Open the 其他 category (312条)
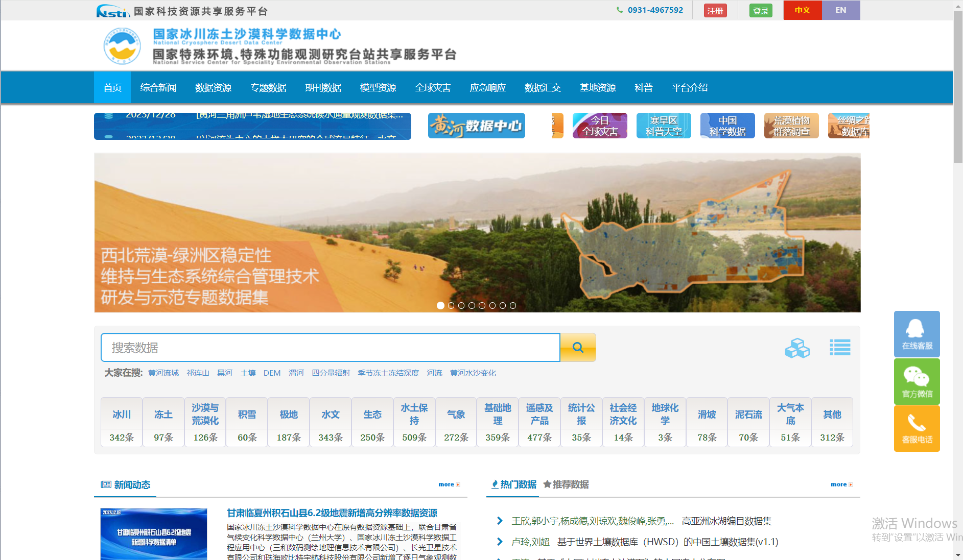963x560 pixels. click(x=832, y=422)
